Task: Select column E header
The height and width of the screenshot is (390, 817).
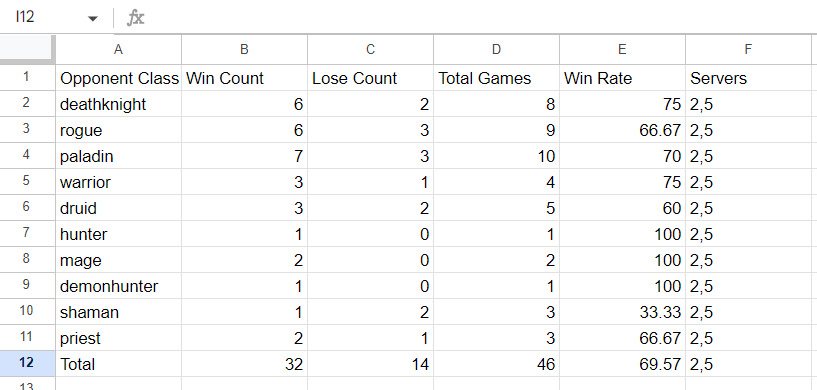Action: pyautogui.click(x=623, y=50)
